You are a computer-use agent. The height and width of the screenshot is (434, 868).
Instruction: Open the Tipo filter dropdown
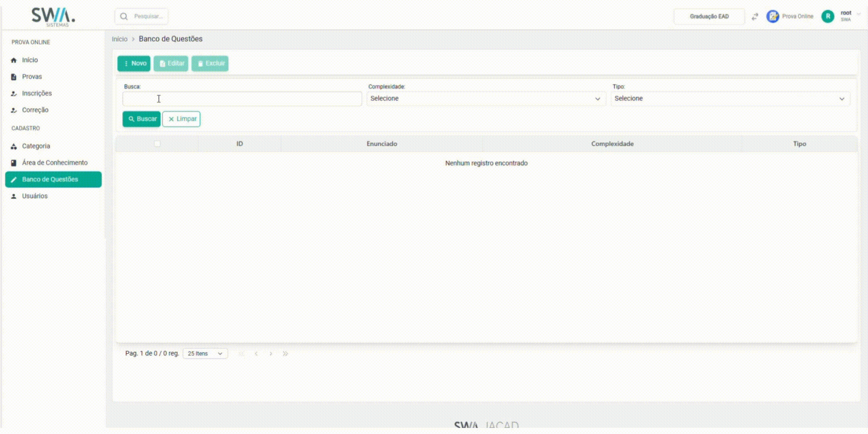[730, 99]
